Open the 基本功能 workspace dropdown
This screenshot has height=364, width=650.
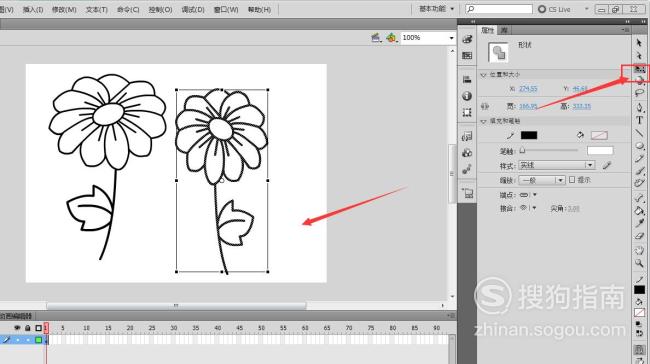[437, 9]
